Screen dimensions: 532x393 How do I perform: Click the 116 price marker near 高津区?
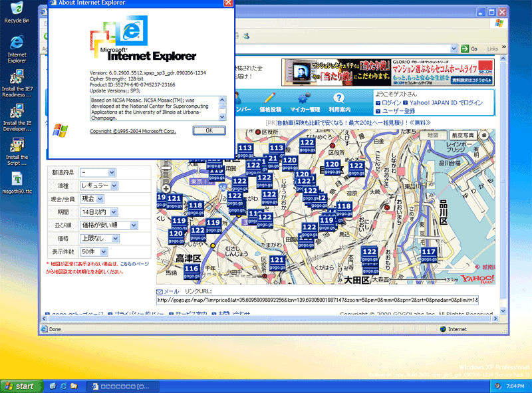[192, 271]
